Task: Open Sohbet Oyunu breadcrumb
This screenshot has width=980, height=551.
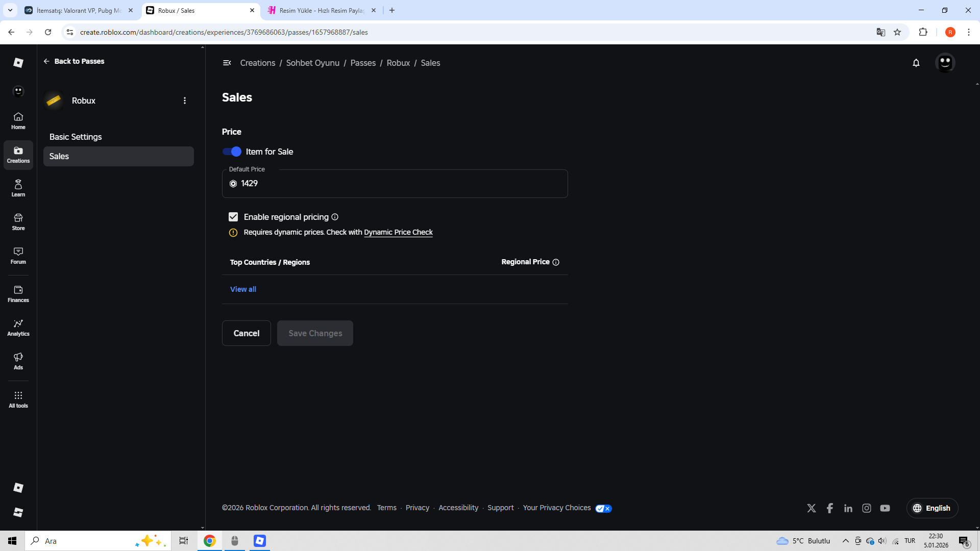Action: click(313, 63)
